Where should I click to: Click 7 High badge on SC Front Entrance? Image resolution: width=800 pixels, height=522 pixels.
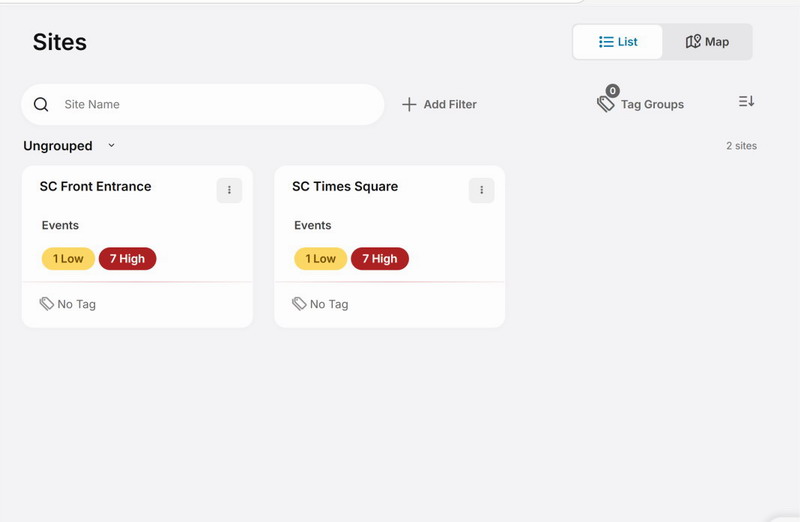pyautogui.click(x=127, y=259)
